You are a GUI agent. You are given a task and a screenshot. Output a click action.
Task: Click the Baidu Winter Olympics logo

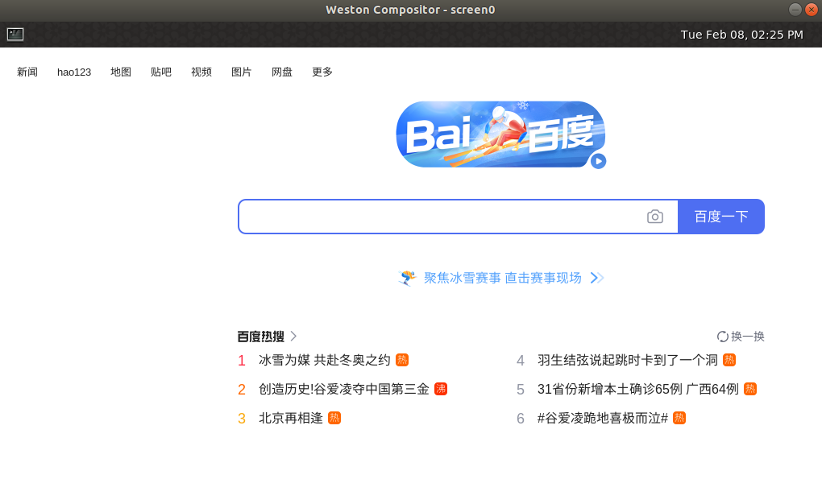click(x=500, y=134)
